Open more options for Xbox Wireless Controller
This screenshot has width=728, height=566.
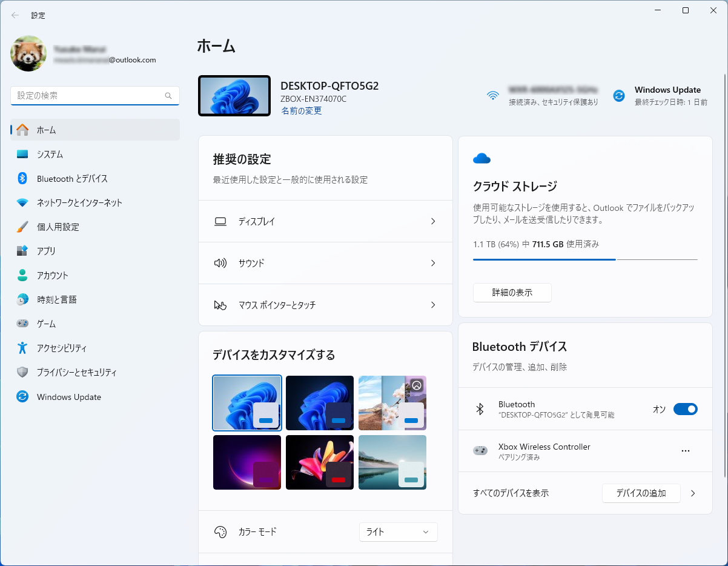[x=685, y=451]
